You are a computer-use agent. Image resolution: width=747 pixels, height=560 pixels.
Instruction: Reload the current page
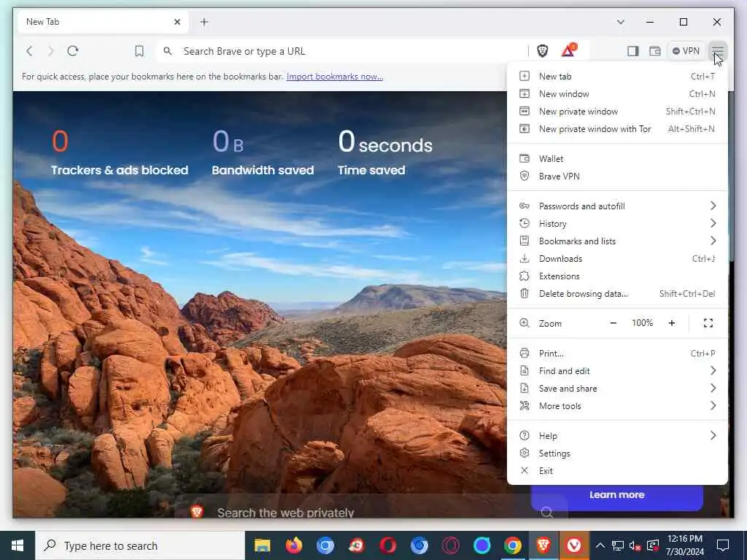click(x=73, y=51)
